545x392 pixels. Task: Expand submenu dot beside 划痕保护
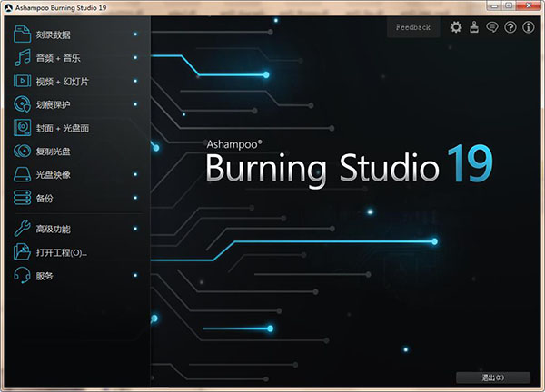coord(135,104)
